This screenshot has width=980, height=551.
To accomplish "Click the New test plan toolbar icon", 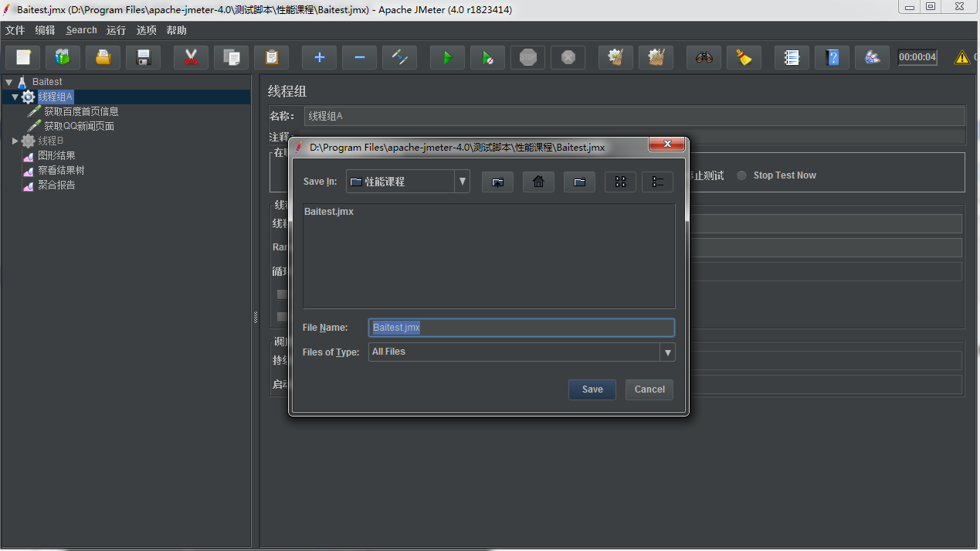I will coord(22,57).
